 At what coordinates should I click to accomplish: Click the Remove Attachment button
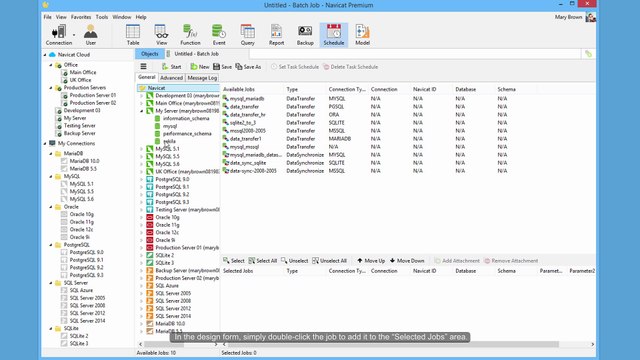click(x=511, y=260)
